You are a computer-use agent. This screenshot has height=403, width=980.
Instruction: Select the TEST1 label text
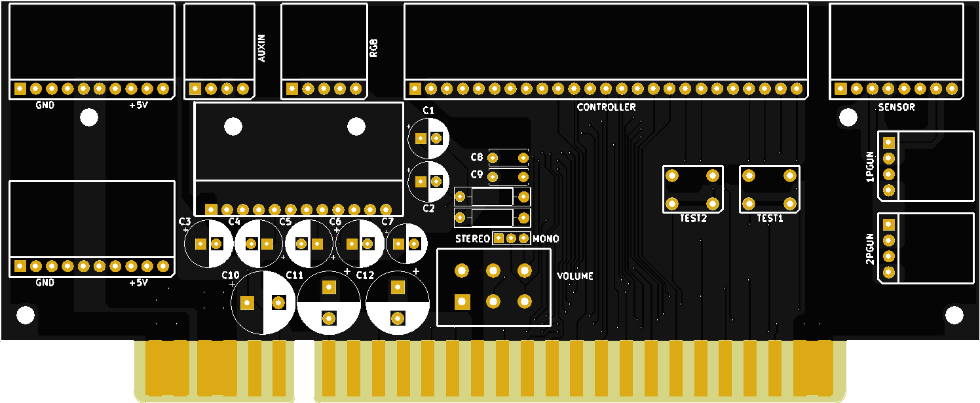770,218
